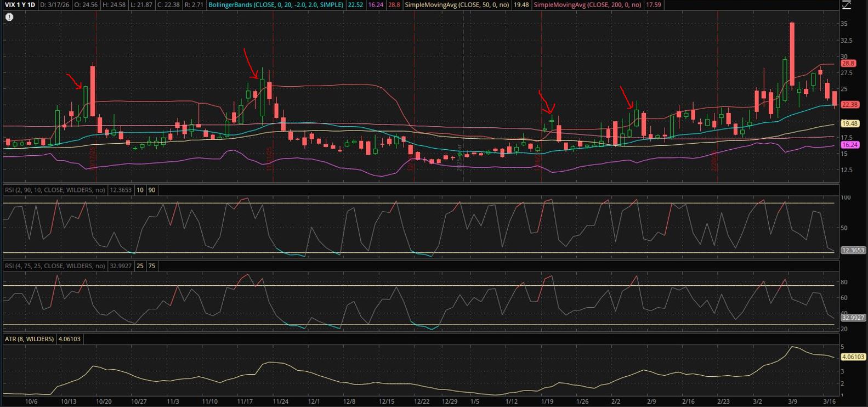Click the yellow 19.48 SMA price bubble
Screen dimensions: 868x407
pyautogui.click(x=849, y=124)
